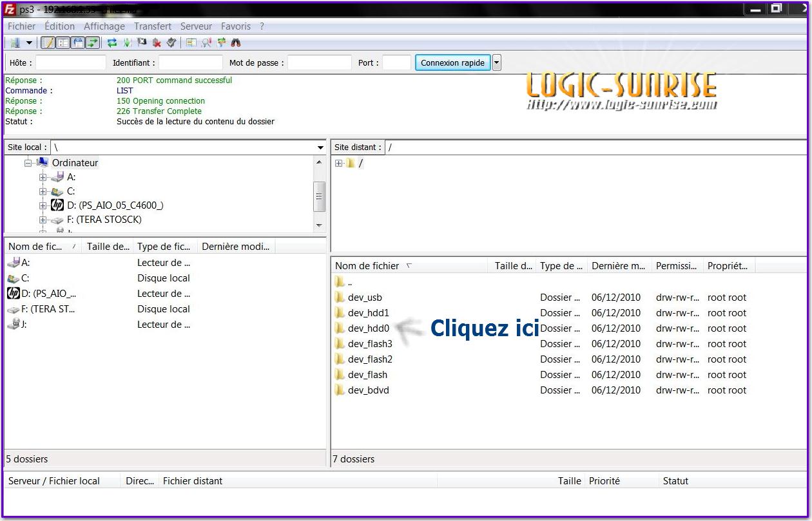Image resolution: width=812 pixels, height=521 pixels.
Task: Toggle the message log display
Action: 48,43
